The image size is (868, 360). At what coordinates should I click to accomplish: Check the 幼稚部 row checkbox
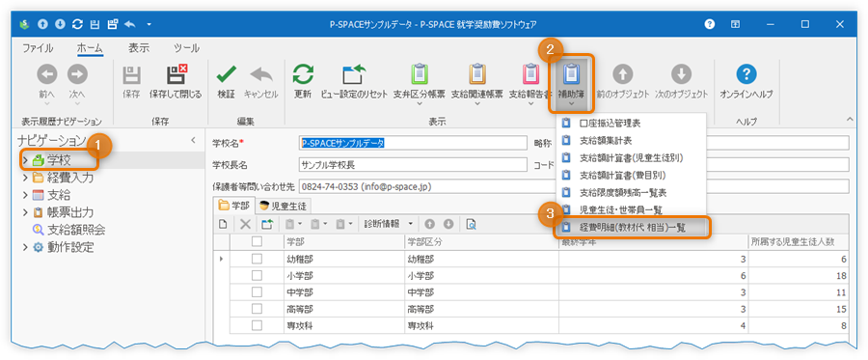pyautogui.click(x=257, y=259)
